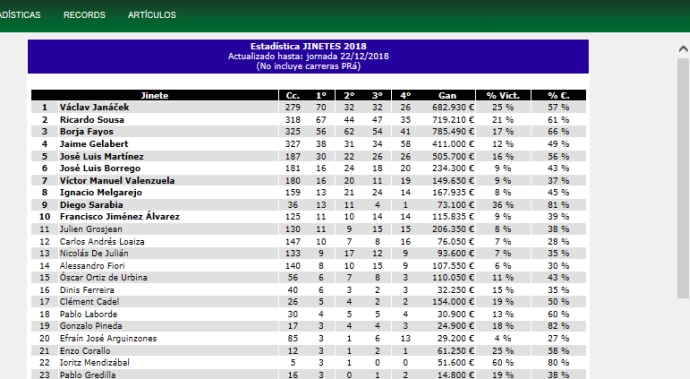Select Diego Sarabia row name
This screenshot has width=690, height=379.
click(x=92, y=205)
